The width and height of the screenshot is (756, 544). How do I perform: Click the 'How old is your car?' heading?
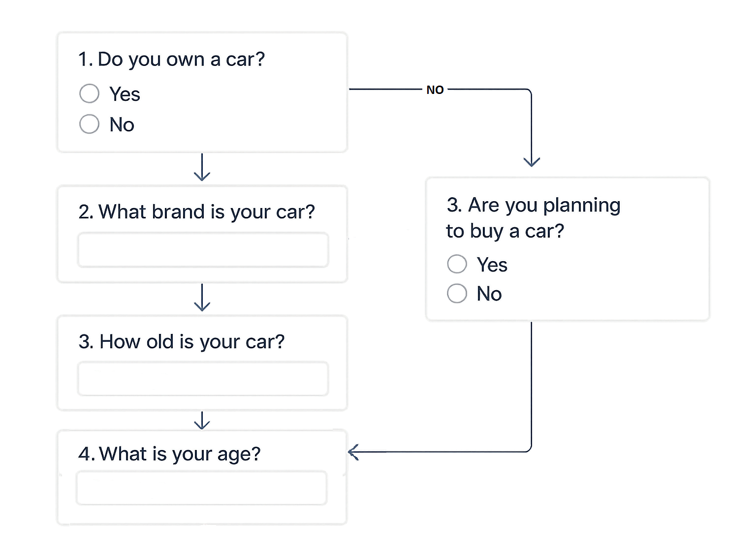[182, 342]
